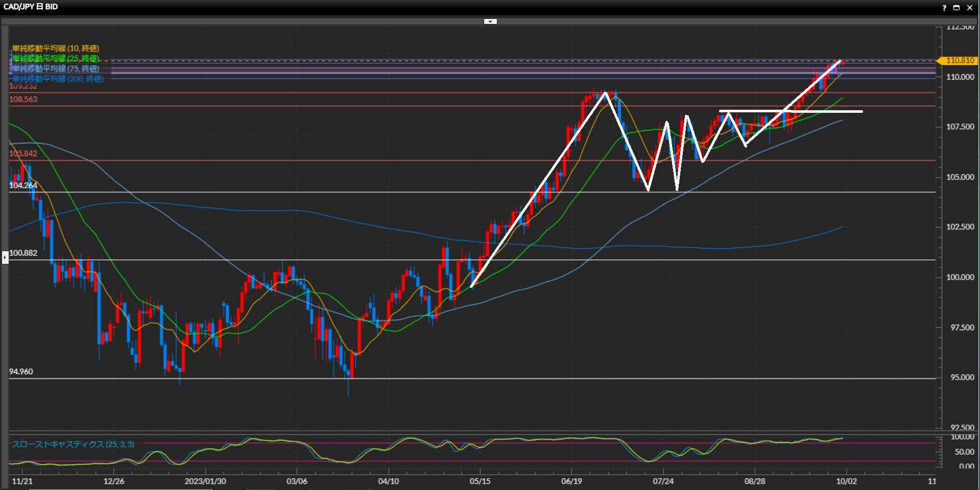The width and height of the screenshot is (980, 490).
Task: Select the 104.264 horizontal line label
Action: [x=23, y=186]
